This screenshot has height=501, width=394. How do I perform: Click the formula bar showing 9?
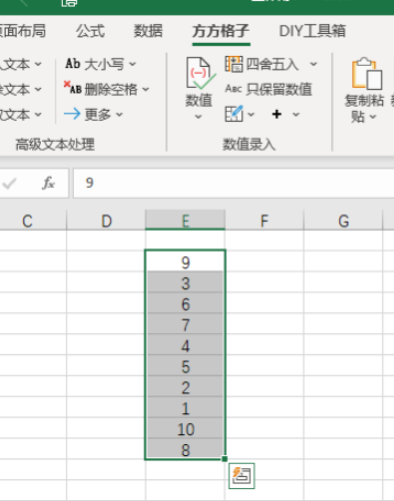(x=233, y=183)
